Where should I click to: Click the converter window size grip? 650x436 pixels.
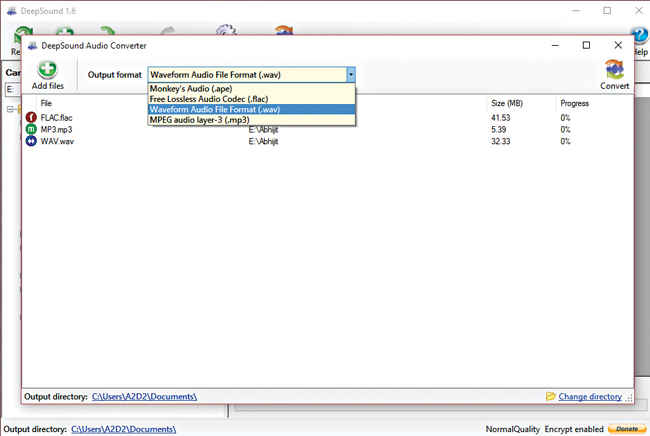[629, 398]
